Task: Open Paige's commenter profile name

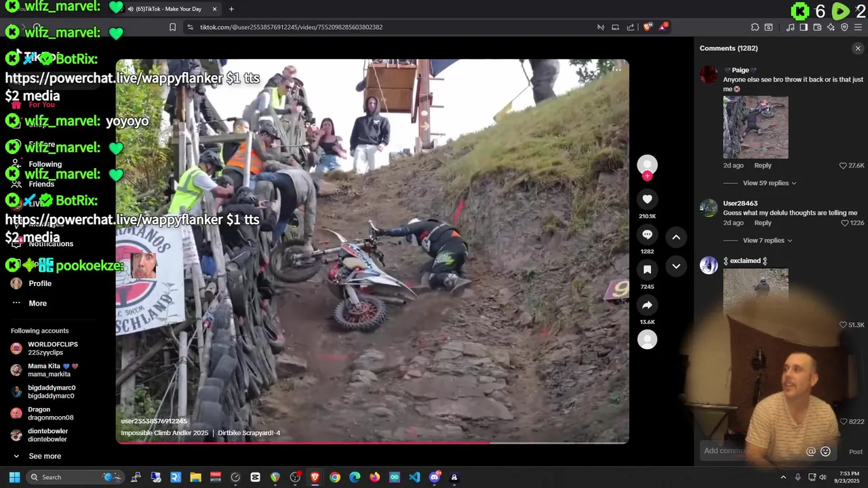Action: point(740,70)
